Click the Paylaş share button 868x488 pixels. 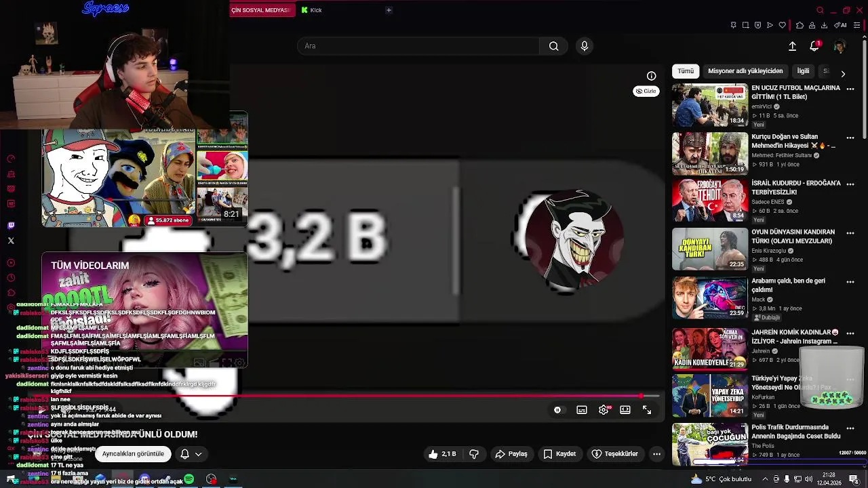(x=511, y=454)
